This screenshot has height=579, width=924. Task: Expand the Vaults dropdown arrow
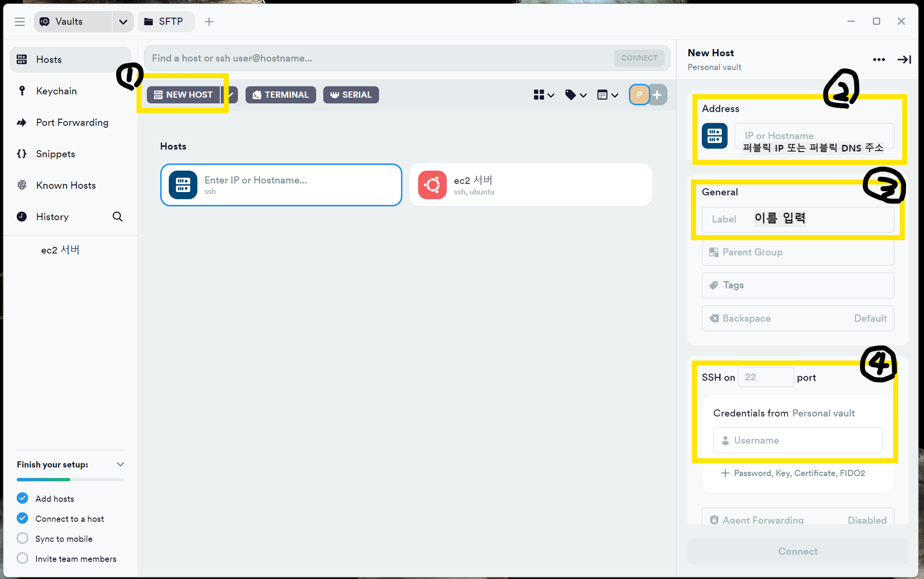123,22
